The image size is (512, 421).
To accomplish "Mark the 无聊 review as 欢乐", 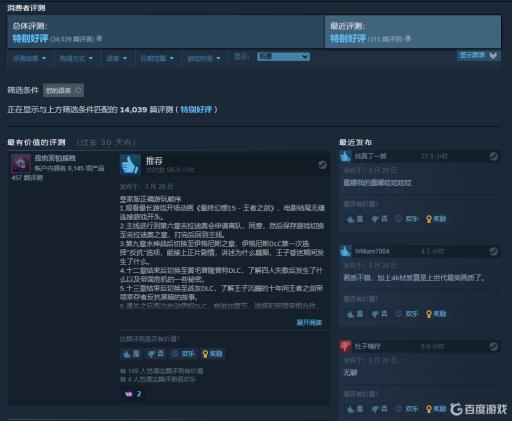I will click(407, 409).
